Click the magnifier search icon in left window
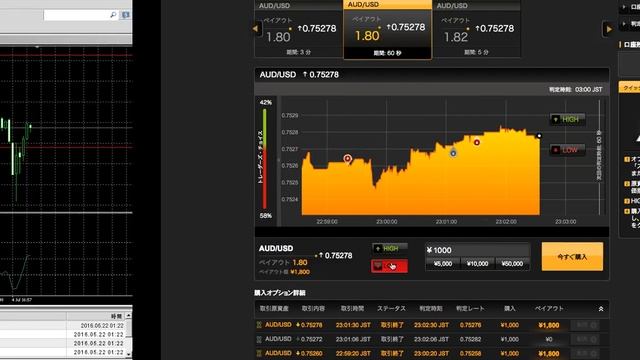The width and height of the screenshot is (640, 360). tap(113, 15)
